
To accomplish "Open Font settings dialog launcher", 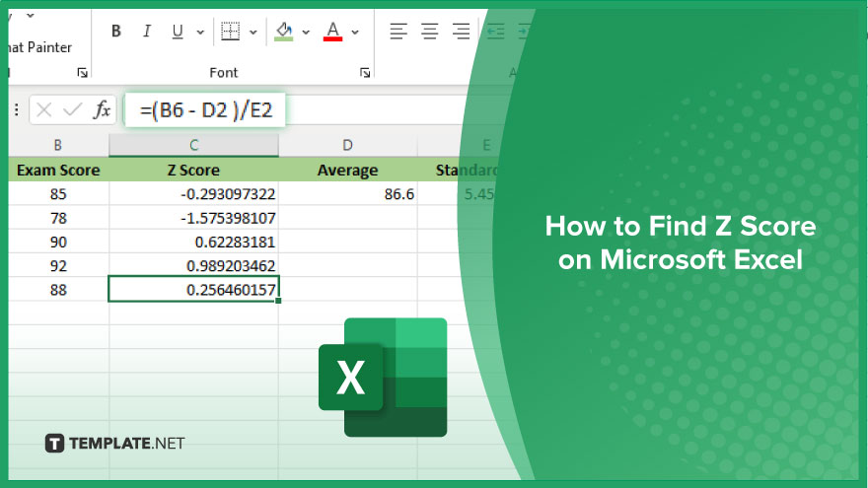I will pyautogui.click(x=365, y=73).
